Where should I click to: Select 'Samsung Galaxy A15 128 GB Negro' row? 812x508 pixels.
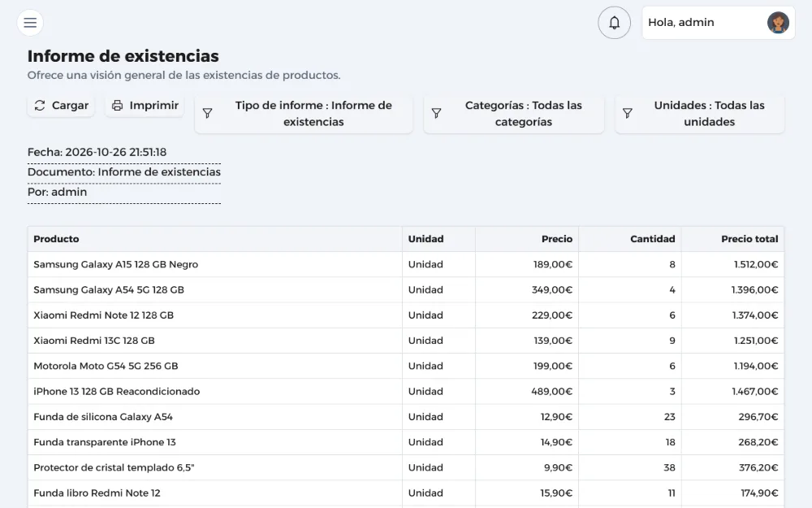[x=405, y=264]
